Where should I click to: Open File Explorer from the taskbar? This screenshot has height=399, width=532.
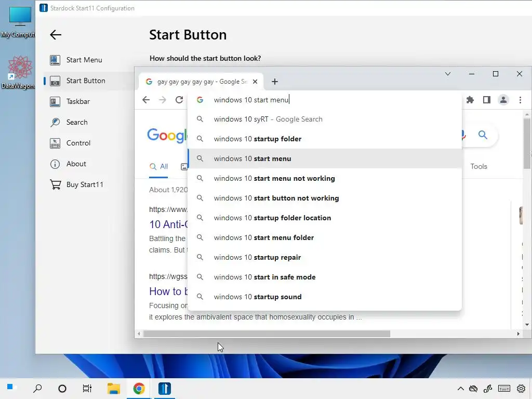(x=114, y=389)
